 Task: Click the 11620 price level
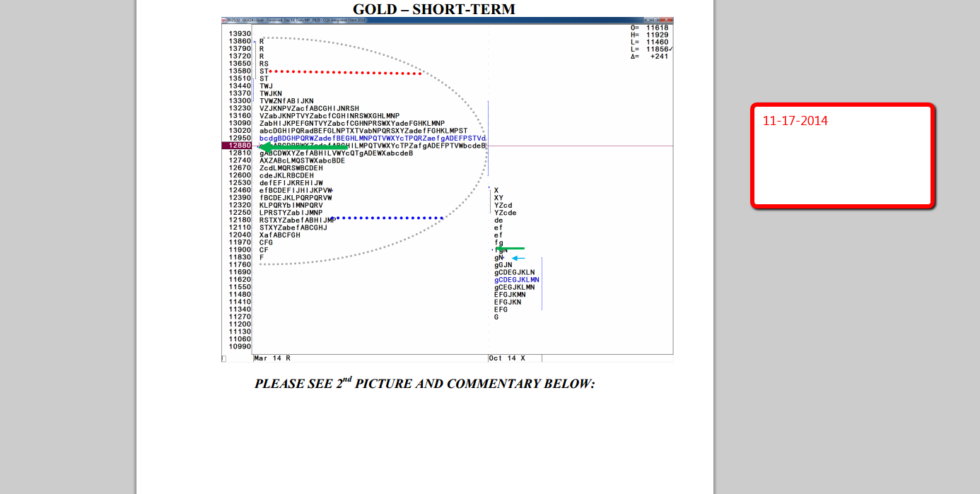240,279
